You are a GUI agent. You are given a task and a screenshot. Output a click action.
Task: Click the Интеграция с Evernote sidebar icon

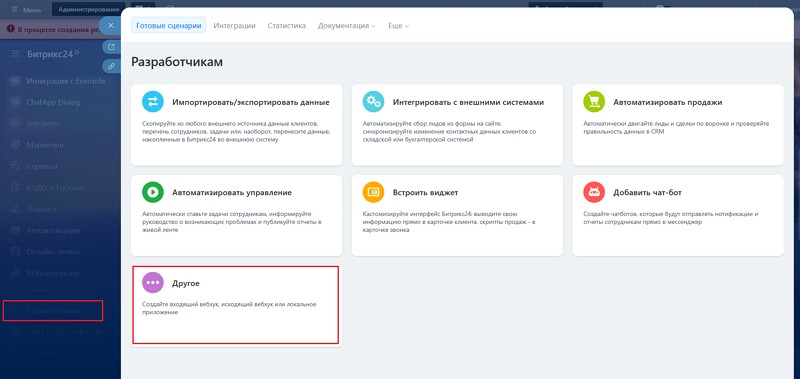16,81
